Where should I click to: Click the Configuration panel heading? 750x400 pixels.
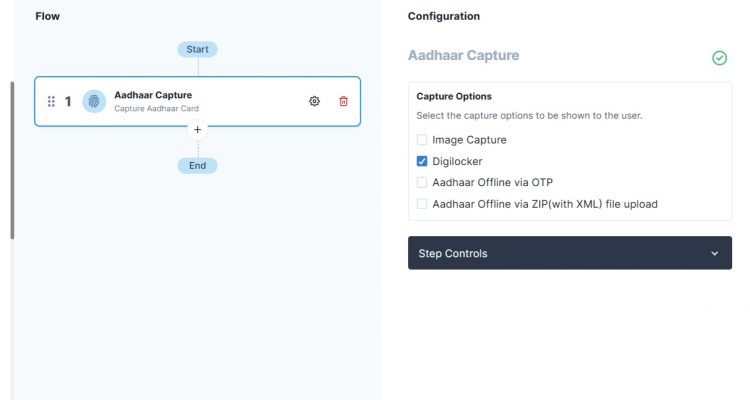(444, 16)
